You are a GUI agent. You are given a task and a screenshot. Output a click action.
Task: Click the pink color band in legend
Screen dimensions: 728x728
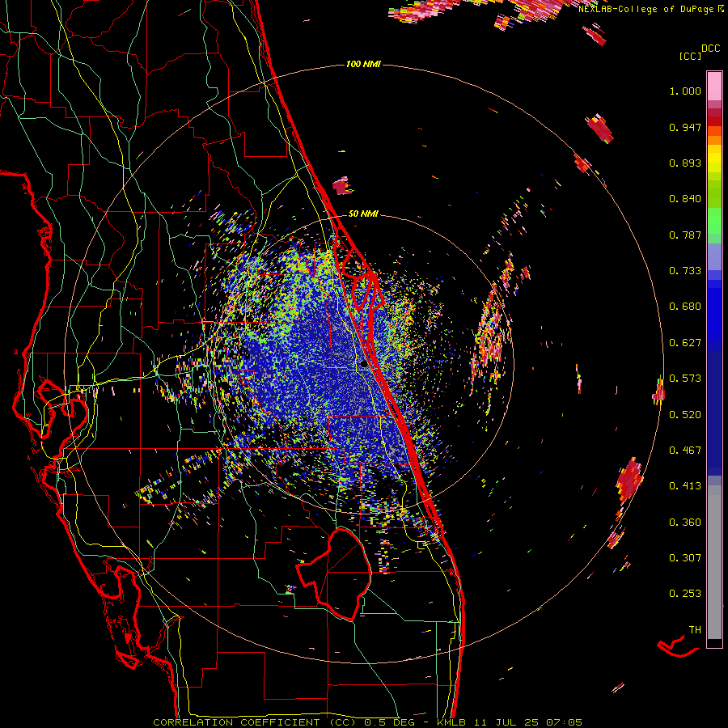(x=714, y=86)
